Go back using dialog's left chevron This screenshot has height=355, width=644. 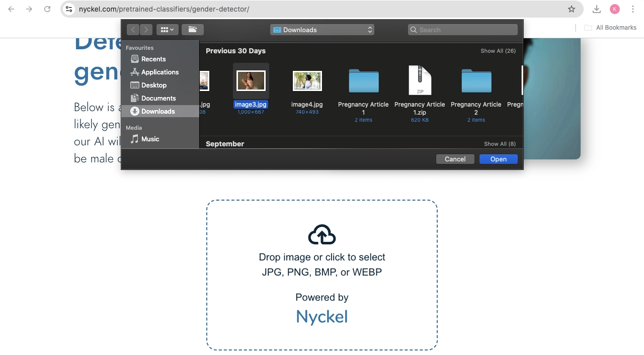pyautogui.click(x=133, y=30)
